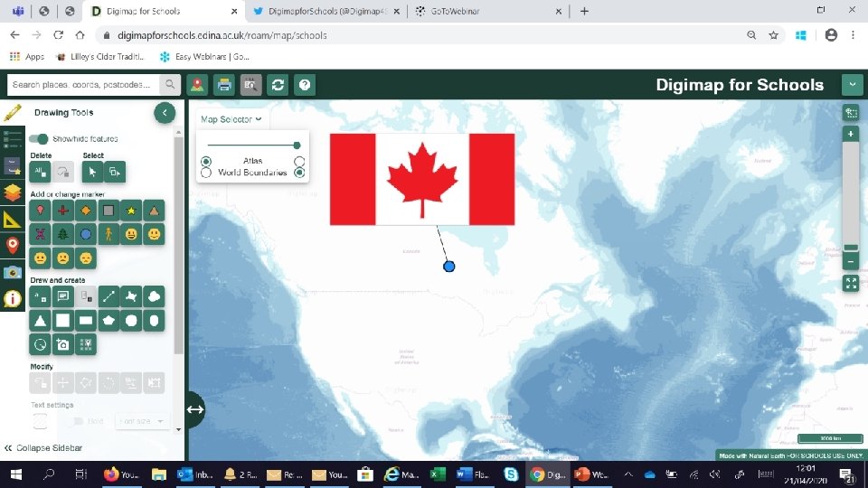This screenshot has height=488, width=868.
Task: Click the Canada flag image
Action: point(422,179)
